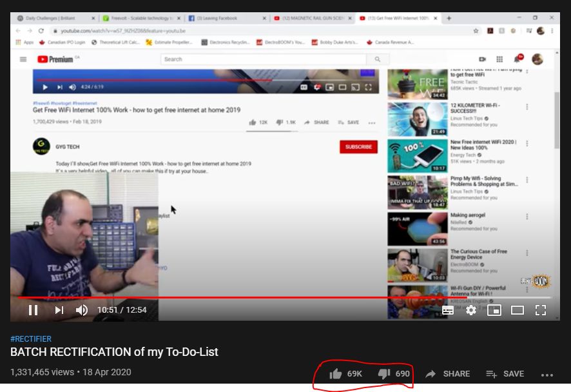Click the red SUBSCRIBE button

coord(358,147)
